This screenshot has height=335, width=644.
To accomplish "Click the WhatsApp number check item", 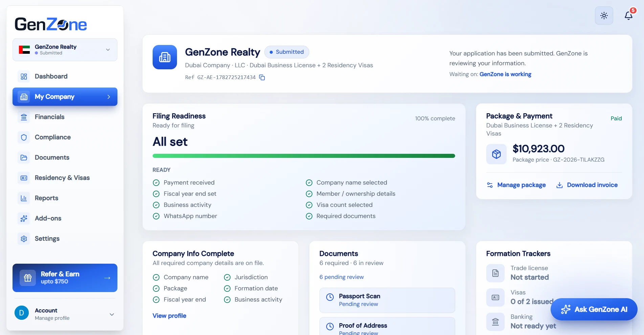I will pyautogui.click(x=185, y=216).
